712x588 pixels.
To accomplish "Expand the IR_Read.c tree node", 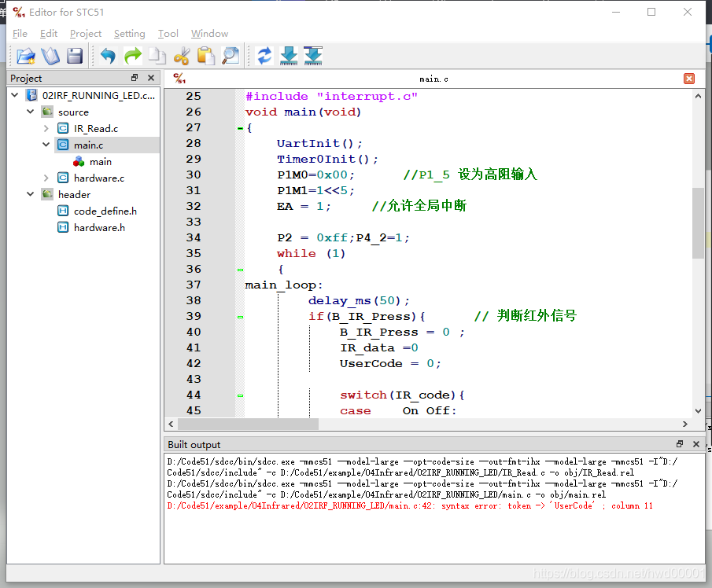I will click(x=46, y=128).
